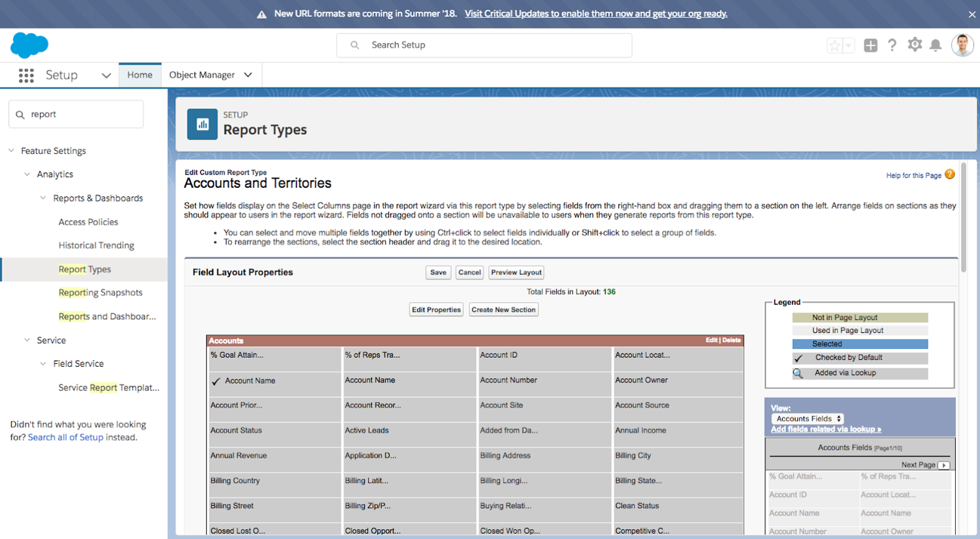Focus the Search Setup input field

(x=484, y=45)
